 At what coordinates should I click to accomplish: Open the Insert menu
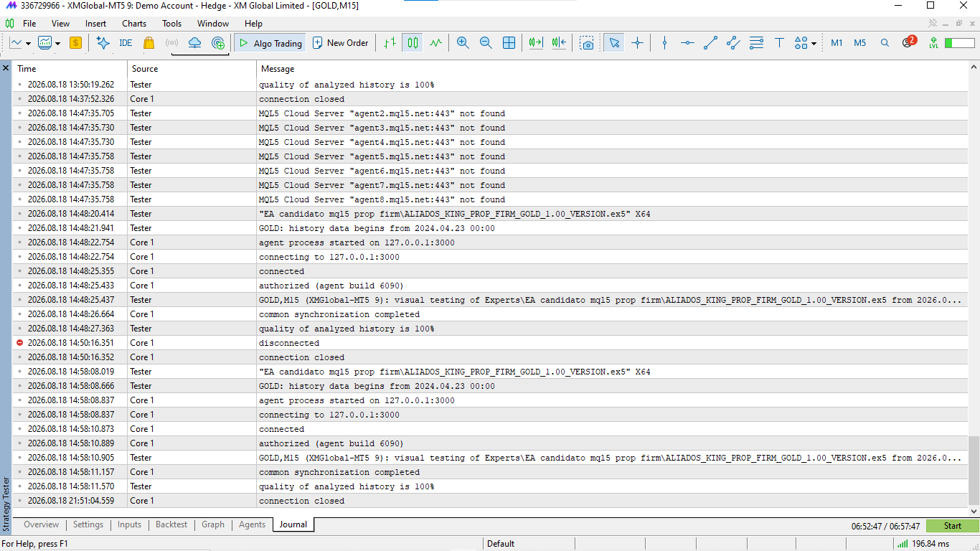click(x=95, y=24)
